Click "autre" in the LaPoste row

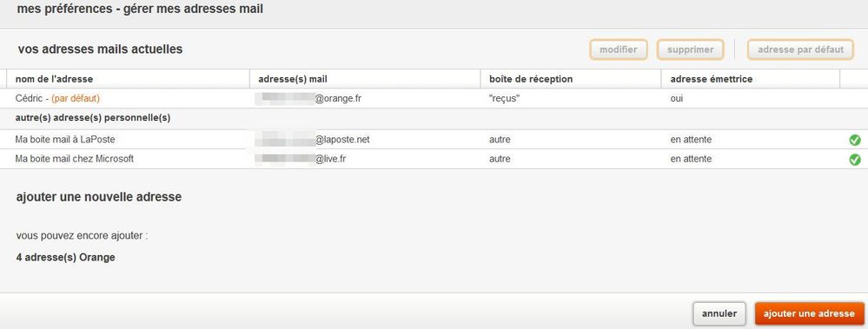tap(500, 140)
